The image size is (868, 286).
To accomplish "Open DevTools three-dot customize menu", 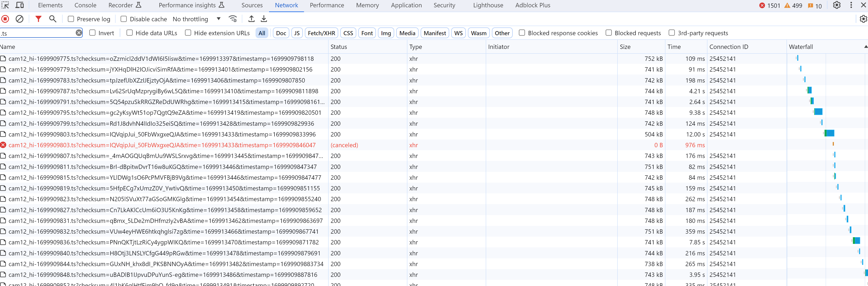I will (851, 5).
